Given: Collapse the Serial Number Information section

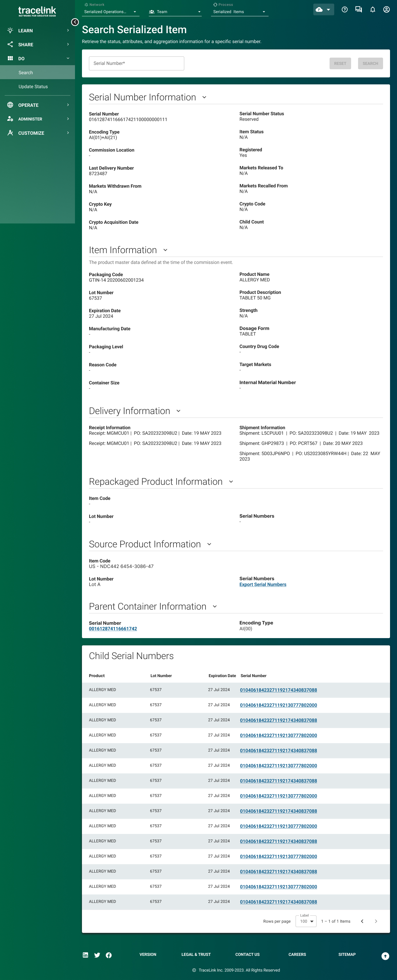Looking at the screenshot, I should point(204,97).
